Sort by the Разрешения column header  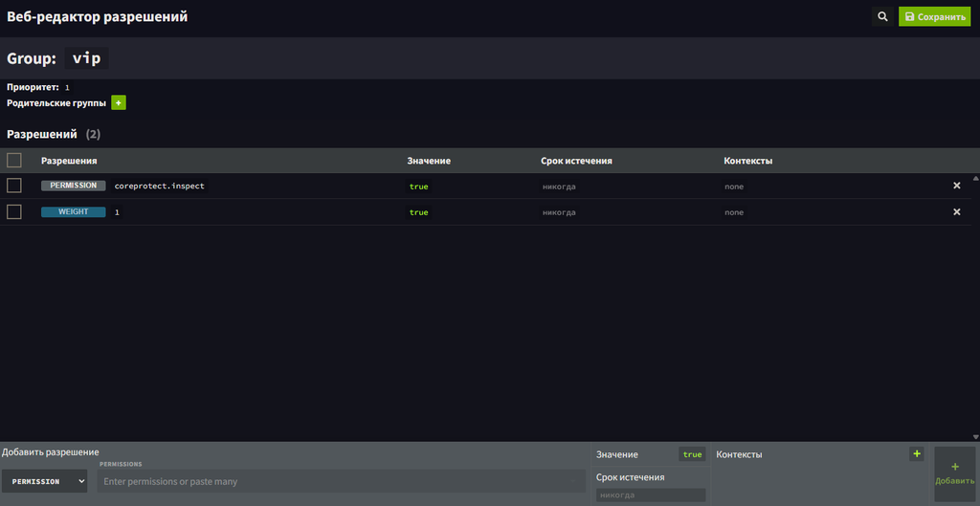(x=69, y=161)
